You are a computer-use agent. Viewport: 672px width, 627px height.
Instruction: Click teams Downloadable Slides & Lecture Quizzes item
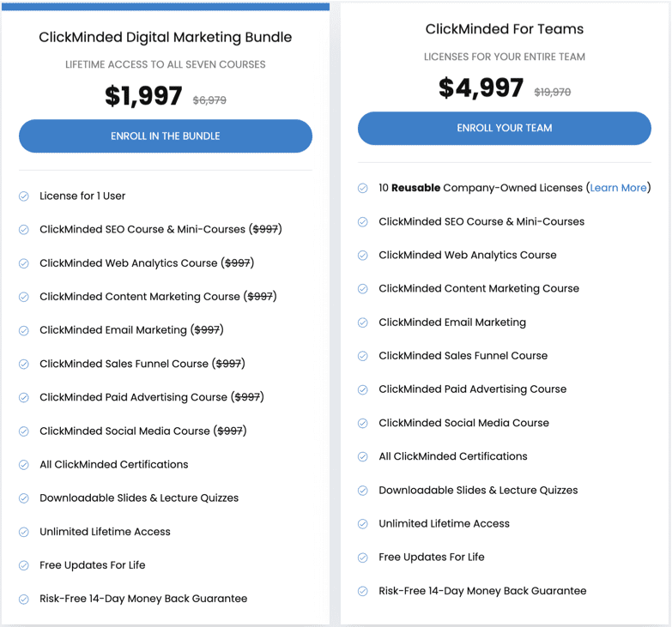point(478,490)
